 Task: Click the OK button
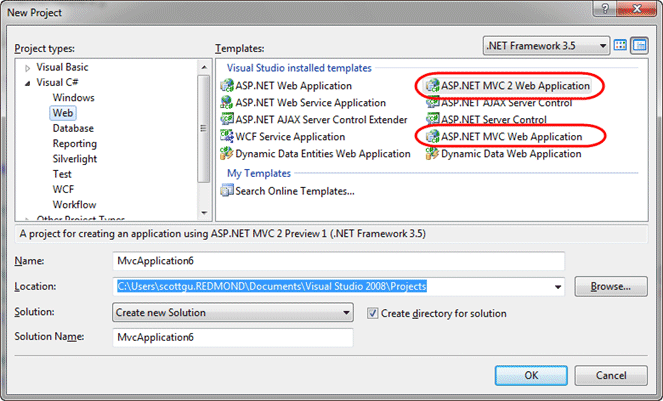coord(531,375)
